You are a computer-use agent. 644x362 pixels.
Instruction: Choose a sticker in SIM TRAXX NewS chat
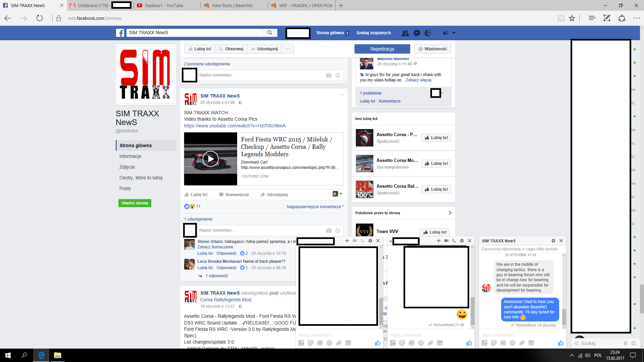[x=494, y=343]
